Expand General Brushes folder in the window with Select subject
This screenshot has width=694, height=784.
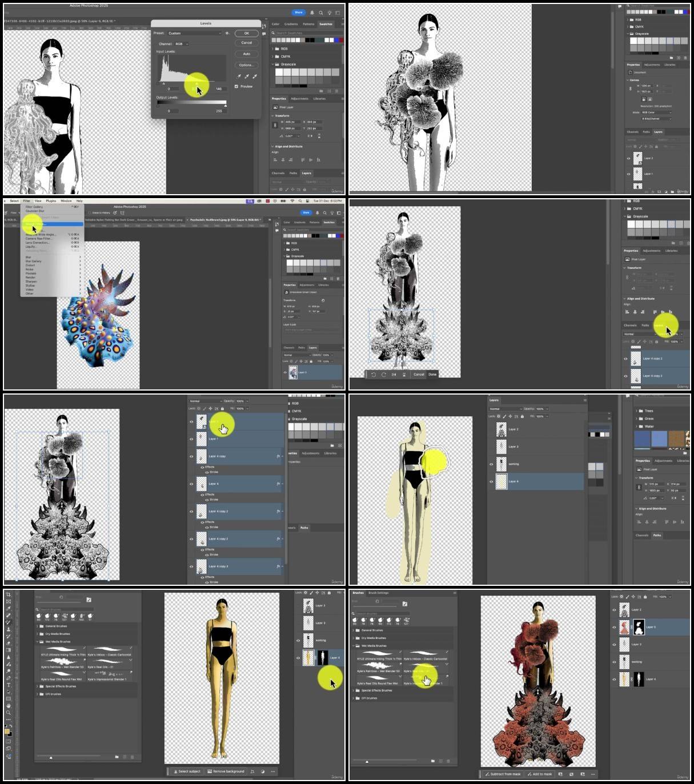pyautogui.click(x=38, y=626)
